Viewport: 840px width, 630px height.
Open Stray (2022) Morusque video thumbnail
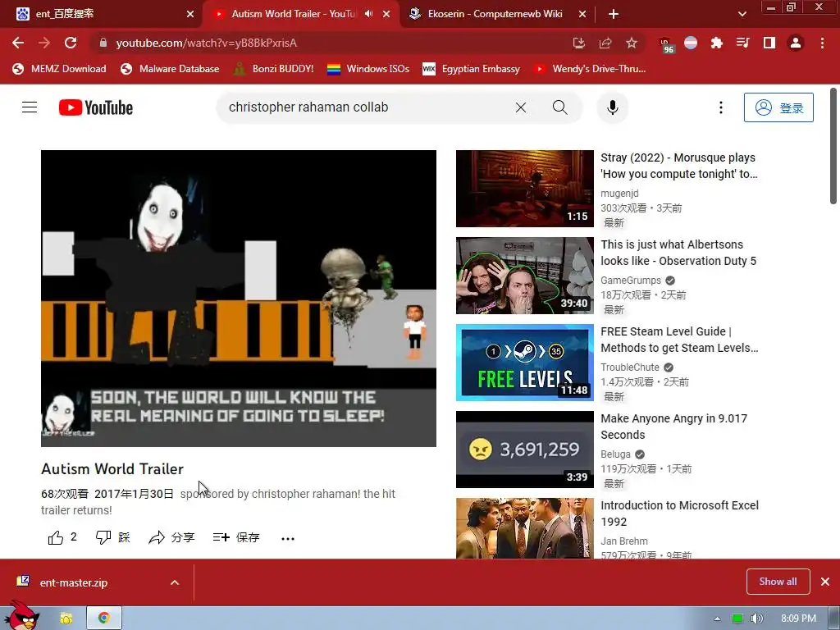[525, 189]
